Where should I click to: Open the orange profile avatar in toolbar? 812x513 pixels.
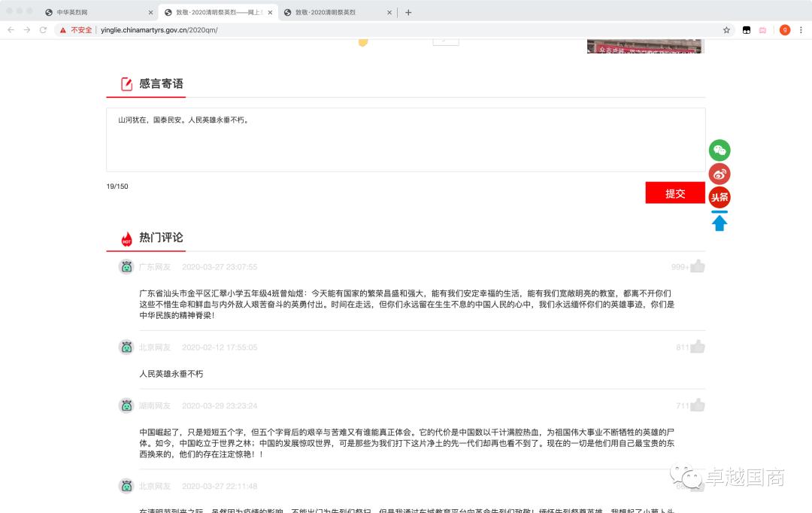tap(784, 30)
